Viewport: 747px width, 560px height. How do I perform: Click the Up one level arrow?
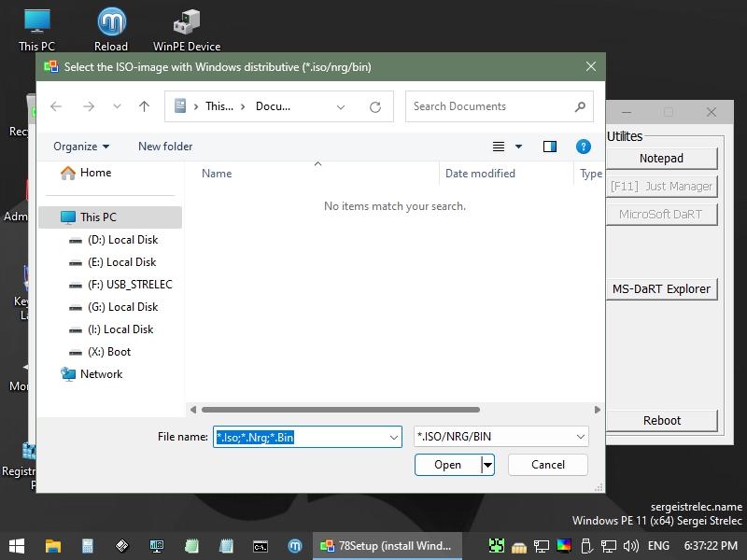pyautogui.click(x=144, y=106)
